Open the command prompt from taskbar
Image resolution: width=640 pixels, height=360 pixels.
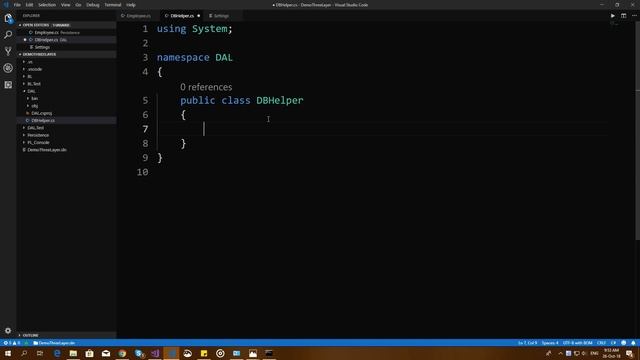269,353
